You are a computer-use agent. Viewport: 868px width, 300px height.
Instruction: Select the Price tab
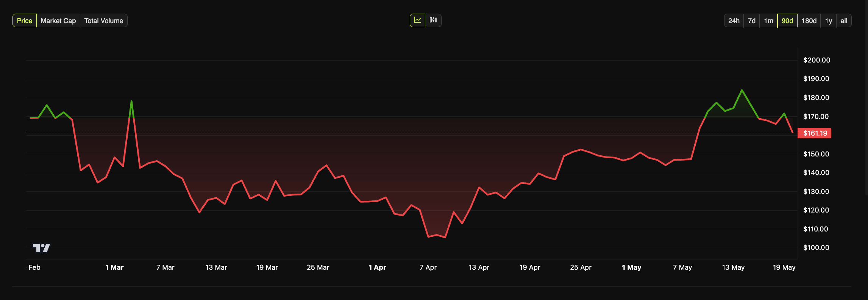click(x=25, y=21)
